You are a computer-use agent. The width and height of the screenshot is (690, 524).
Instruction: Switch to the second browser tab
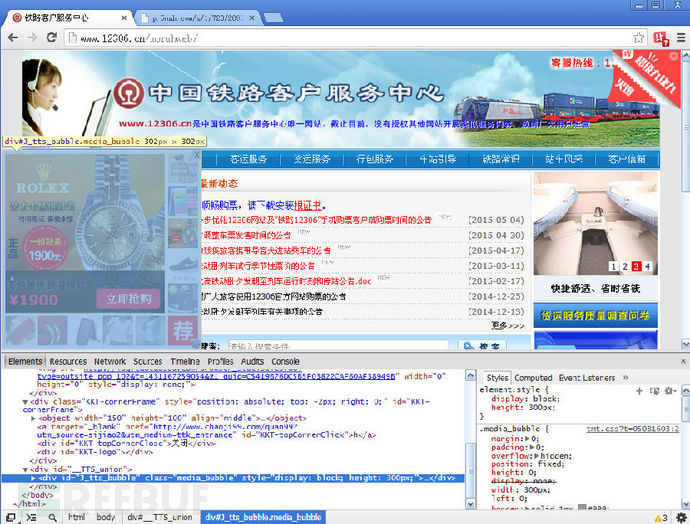point(197,18)
